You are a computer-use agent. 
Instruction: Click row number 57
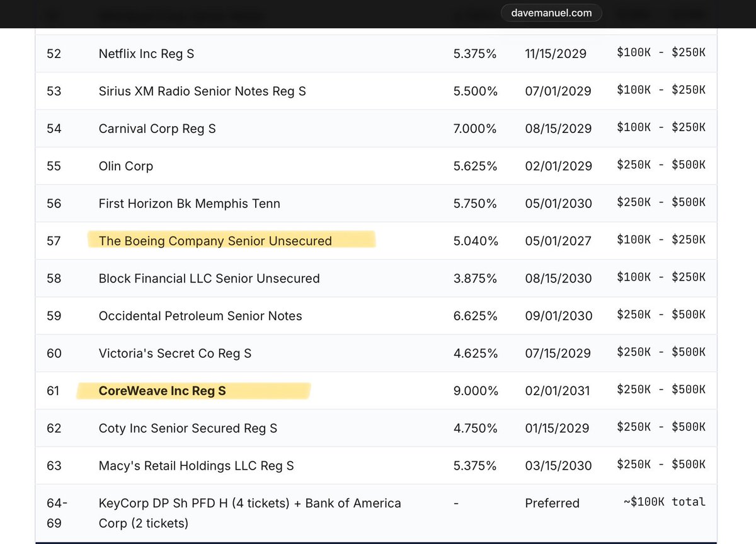54,241
